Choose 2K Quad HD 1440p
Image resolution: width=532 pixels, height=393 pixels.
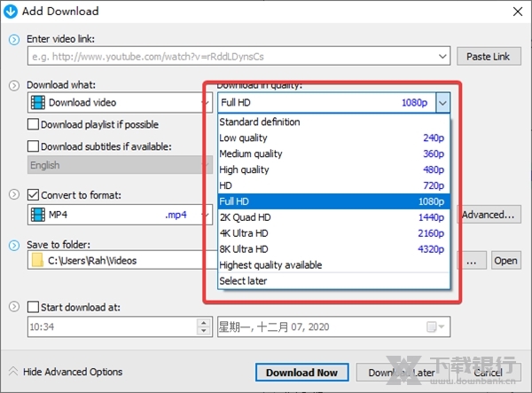pyautogui.click(x=333, y=217)
